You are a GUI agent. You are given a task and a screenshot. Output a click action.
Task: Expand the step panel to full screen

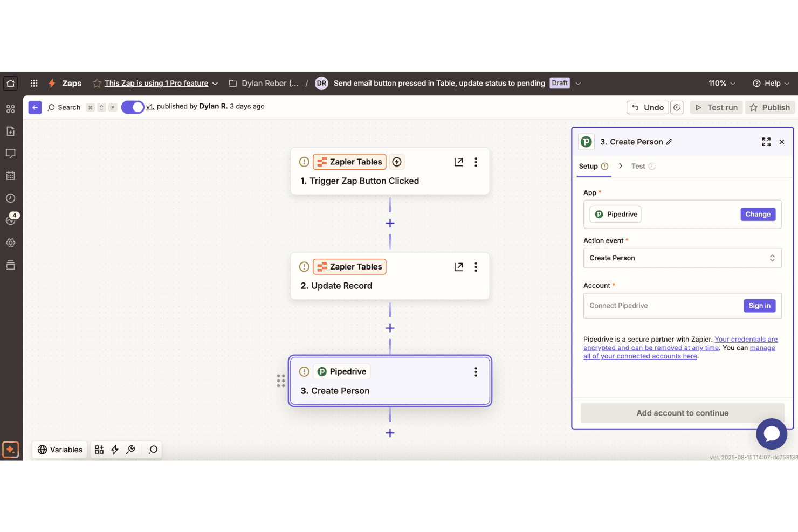click(x=766, y=142)
